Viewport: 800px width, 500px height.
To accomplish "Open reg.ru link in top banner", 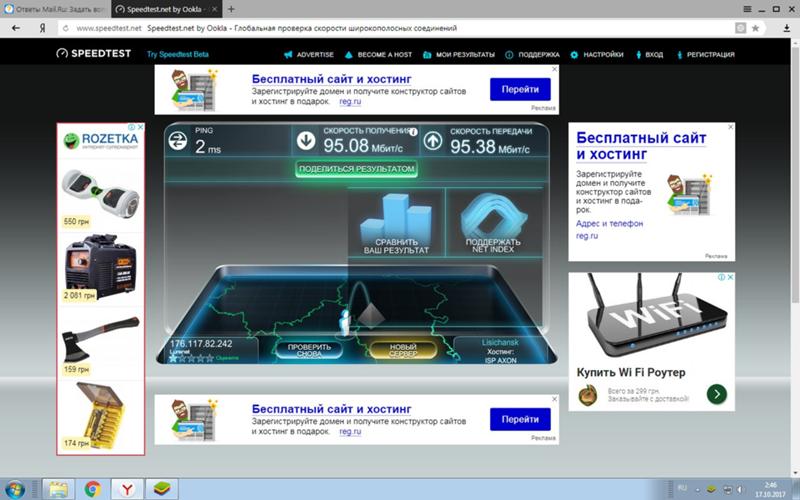I will [x=350, y=102].
